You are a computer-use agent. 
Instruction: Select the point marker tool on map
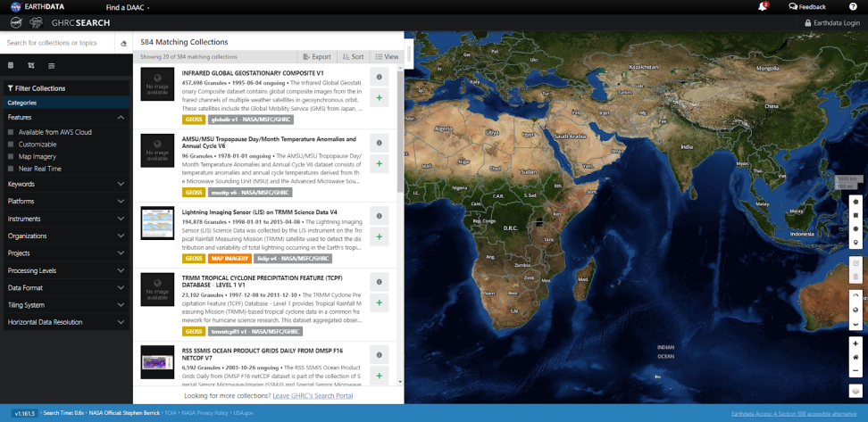(856, 243)
